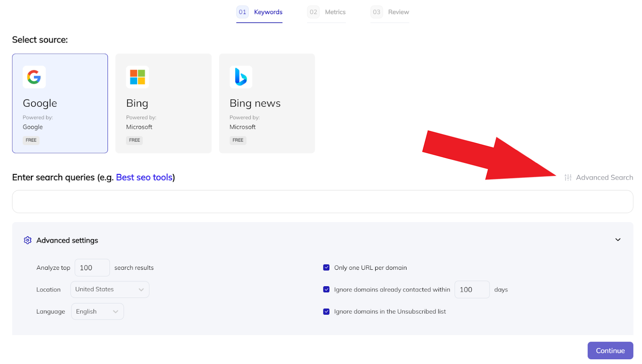Click the Advanced Search sliders icon

click(568, 178)
